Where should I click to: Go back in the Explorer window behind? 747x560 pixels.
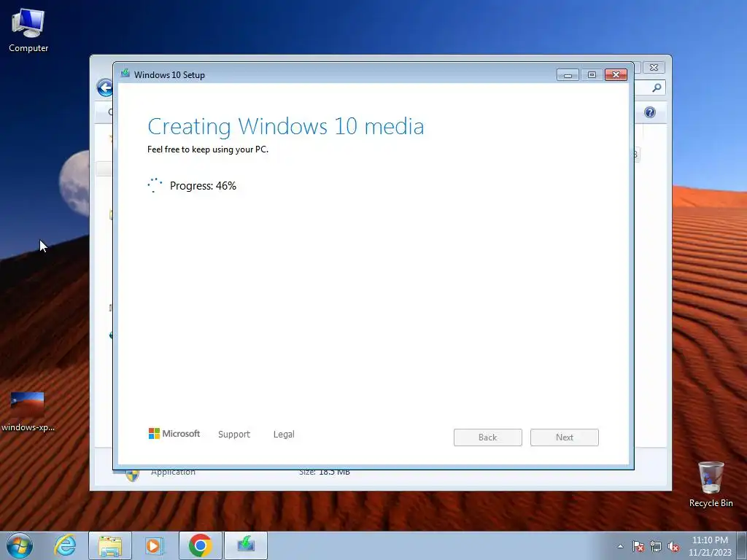coord(105,87)
